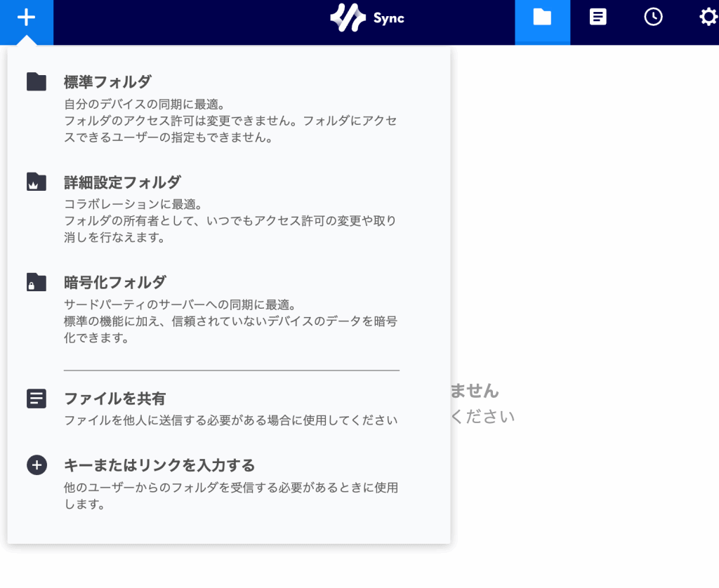Select キーまたはリンクを入力する option

(159, 465)
